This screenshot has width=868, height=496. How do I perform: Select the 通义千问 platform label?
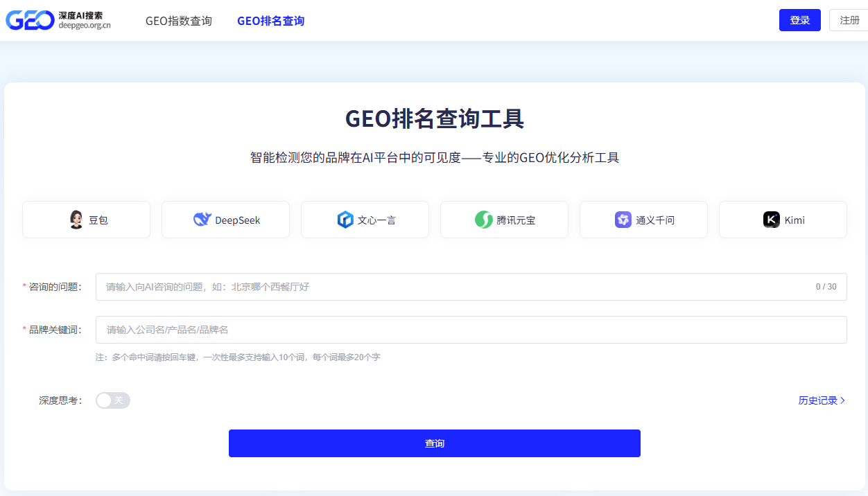(655, 220)
